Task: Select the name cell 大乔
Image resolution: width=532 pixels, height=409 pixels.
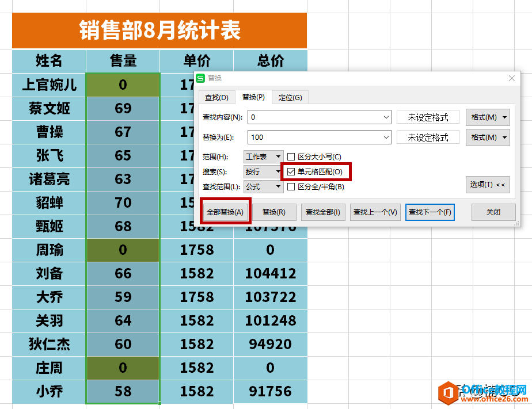Action: pyautogui.click(x=49, y=297)
